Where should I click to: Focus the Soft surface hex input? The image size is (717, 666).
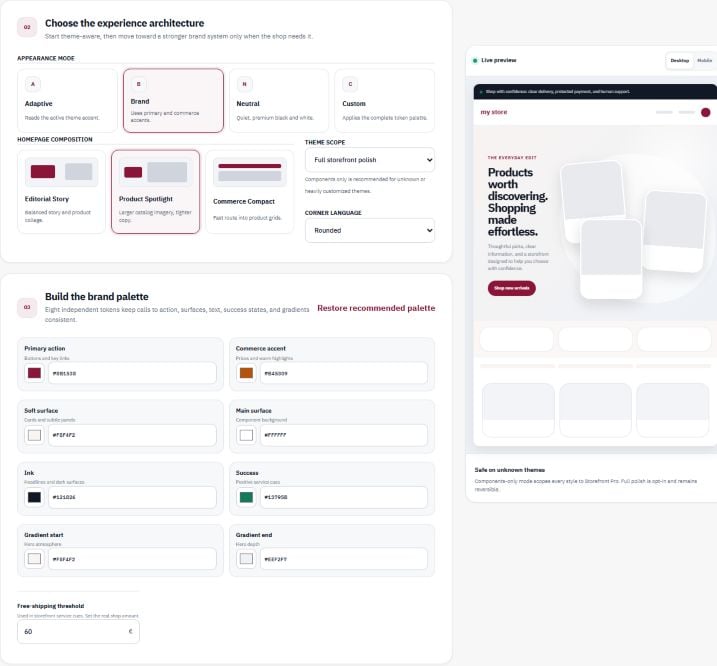click(132, 435)
